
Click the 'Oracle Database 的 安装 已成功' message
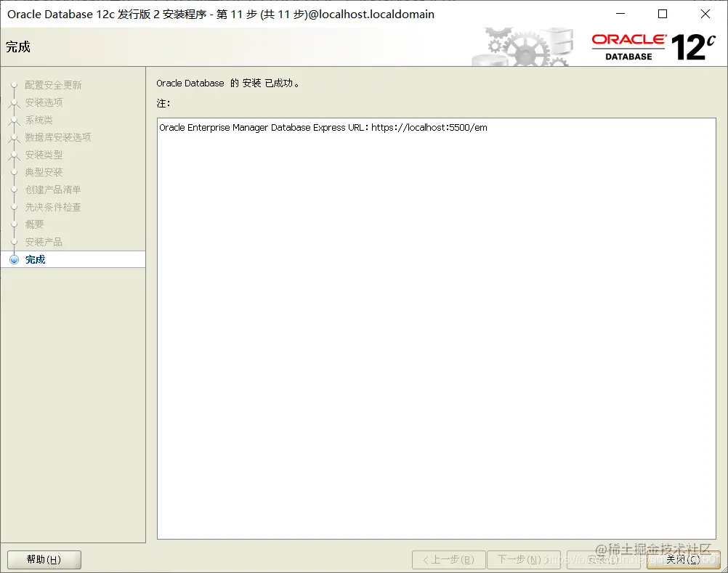point(227,83)
